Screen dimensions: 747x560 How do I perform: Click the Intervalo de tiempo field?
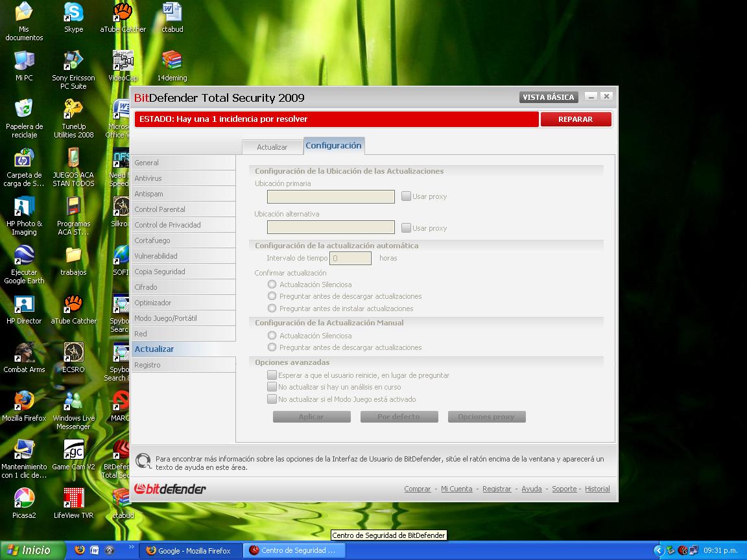coord(350,258)
